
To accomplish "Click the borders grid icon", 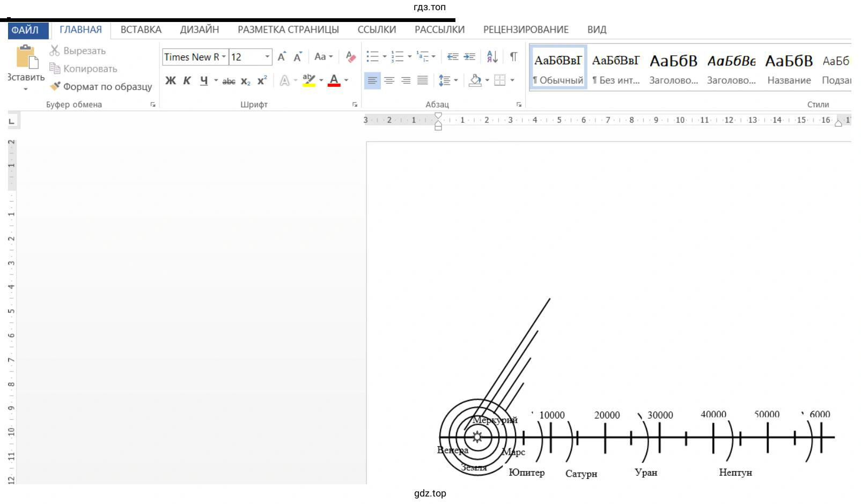I will pos(500,80).
